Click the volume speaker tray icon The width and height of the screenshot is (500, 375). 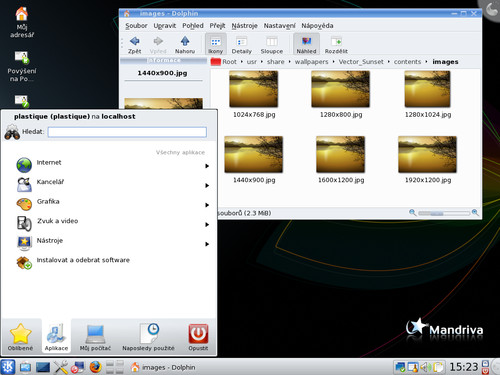coord(425,367)
